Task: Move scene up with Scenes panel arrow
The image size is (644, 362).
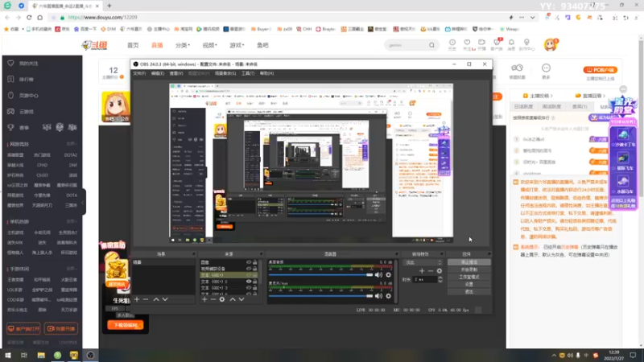Action: [x=156, y=299]
